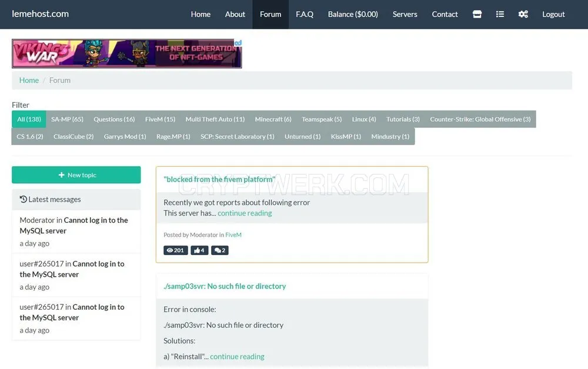
Task: Filter by Multi Theft Auto (11)
Action: point(215,119)
